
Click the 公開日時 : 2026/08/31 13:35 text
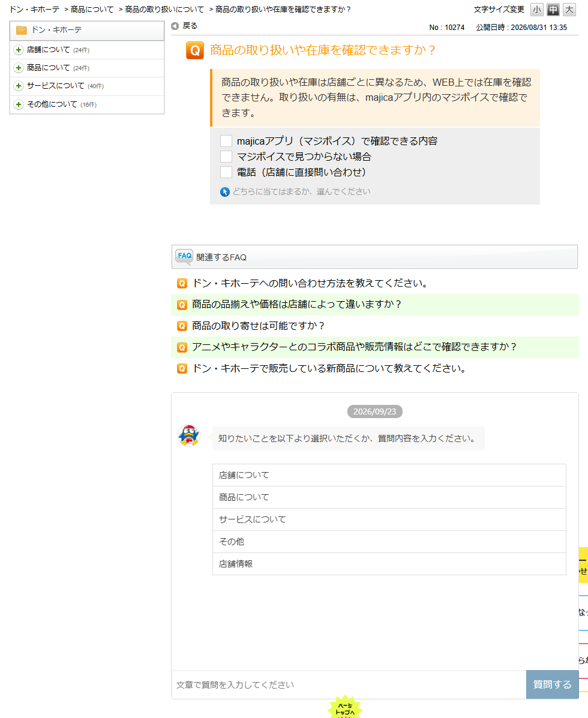point(521,28)
